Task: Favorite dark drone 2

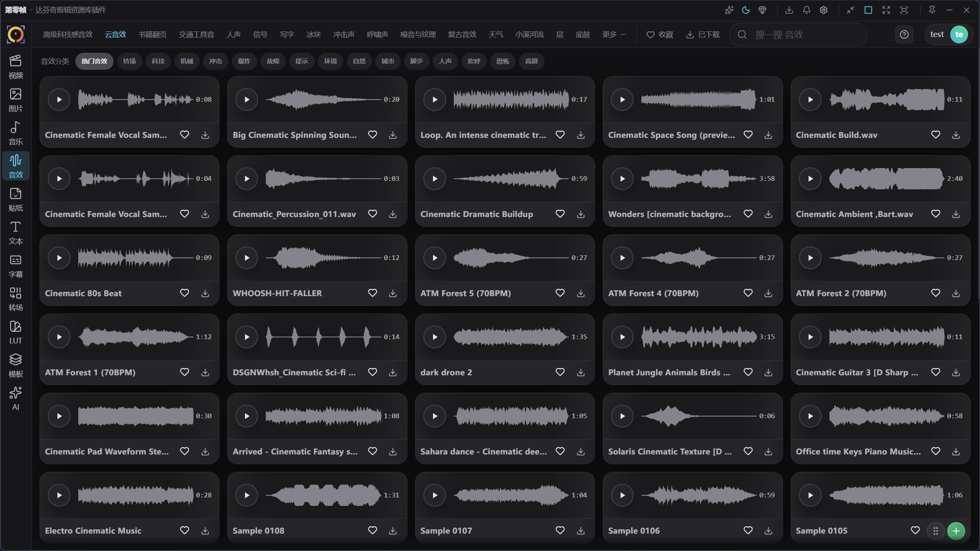Action: pyautogui.click(x=560, y=372)
